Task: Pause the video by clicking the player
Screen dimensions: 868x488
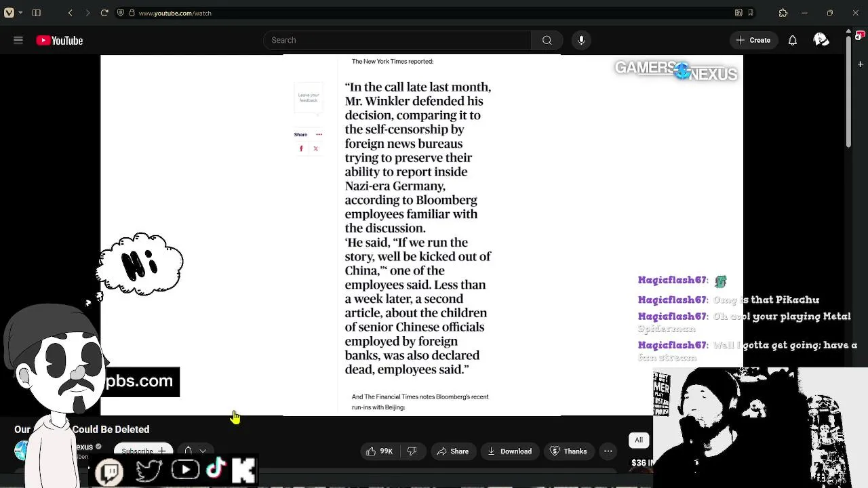Action: 422,235
